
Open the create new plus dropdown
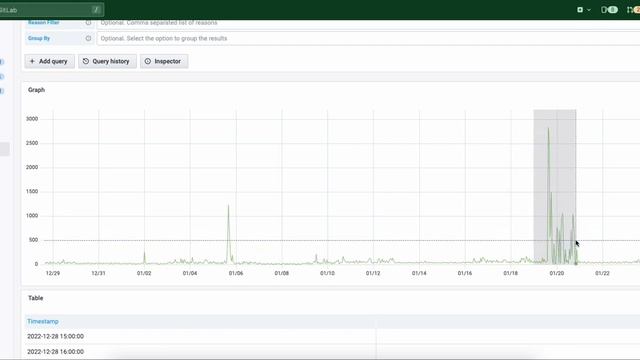[x=584, y=9]
